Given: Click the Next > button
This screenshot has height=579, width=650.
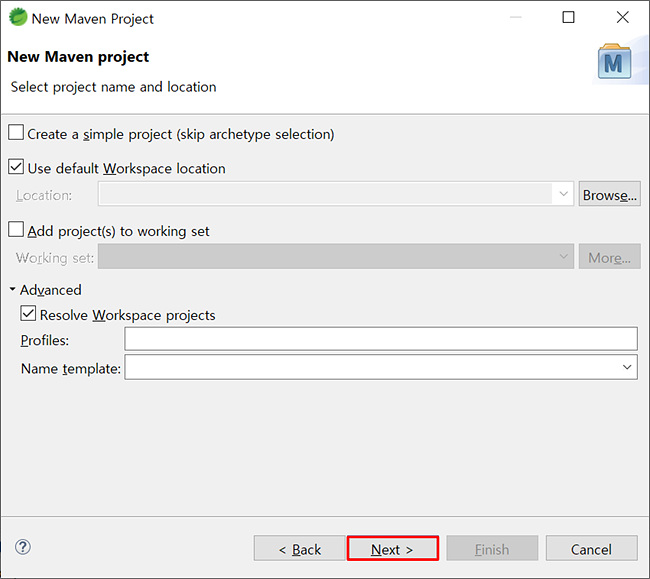Looking at the screenshot, I should click(x=393, y=548).
